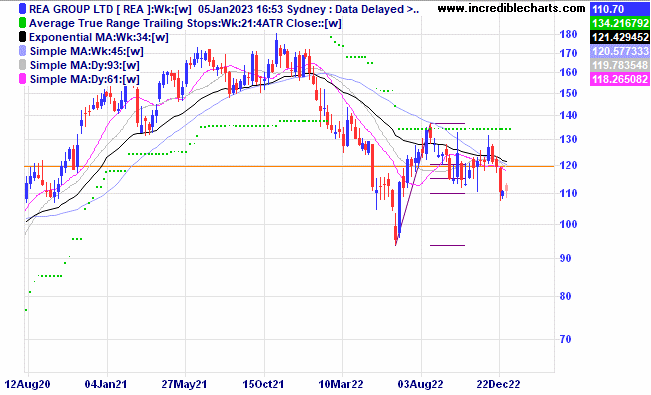Image resolution: width=651 pixels, height=395 pixels.
Task: Select the Exponential MA:Wk:34 legend label
Action: click(99, 37)
